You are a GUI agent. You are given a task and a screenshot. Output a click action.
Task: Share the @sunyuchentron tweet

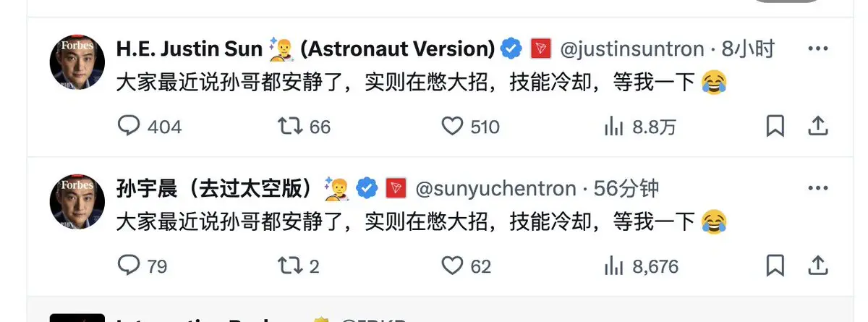click(817, 266)
